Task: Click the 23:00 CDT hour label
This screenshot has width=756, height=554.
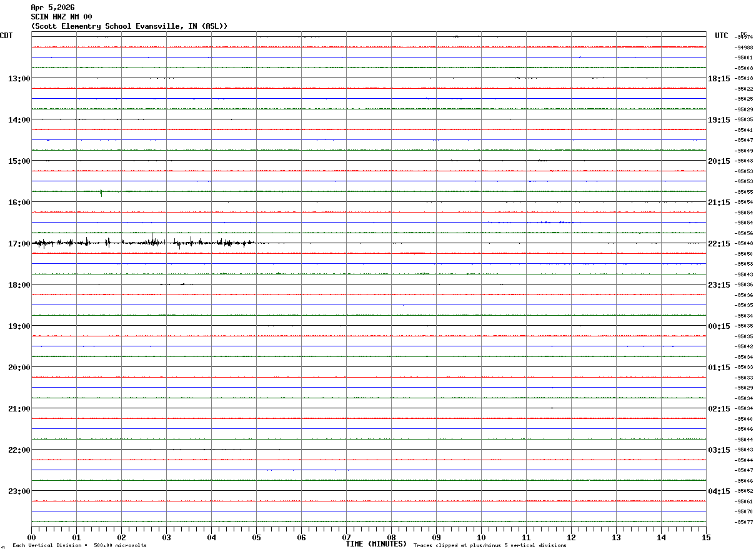Action: pyautogui.click(x=18, y=491)
